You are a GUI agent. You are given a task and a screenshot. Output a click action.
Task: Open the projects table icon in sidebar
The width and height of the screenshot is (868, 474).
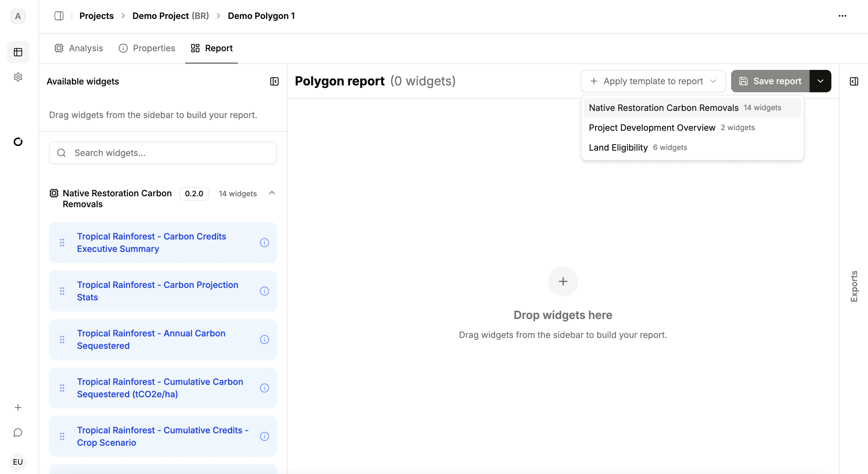(18, 52)
